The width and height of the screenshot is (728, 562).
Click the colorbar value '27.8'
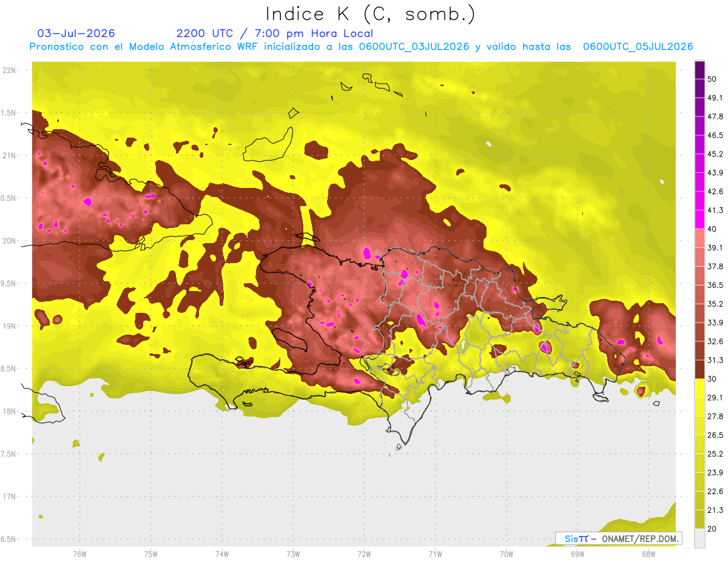coord(715,416)
